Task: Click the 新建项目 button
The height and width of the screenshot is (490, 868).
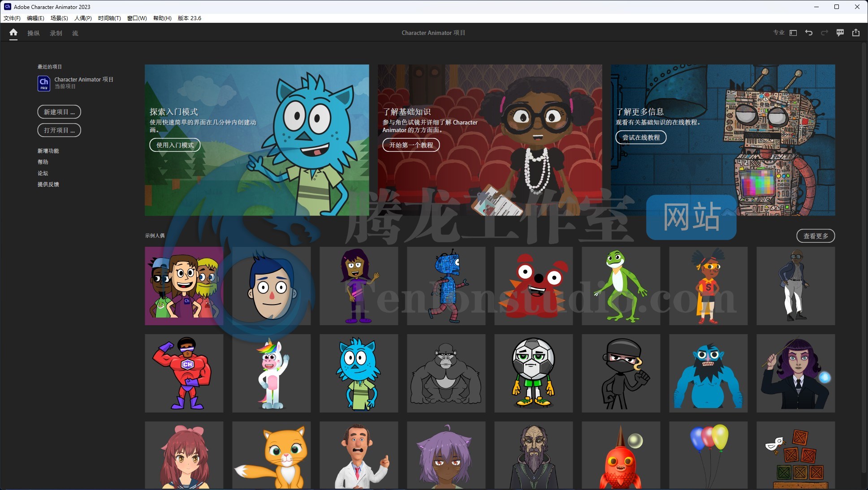Action: click(59, 112)
